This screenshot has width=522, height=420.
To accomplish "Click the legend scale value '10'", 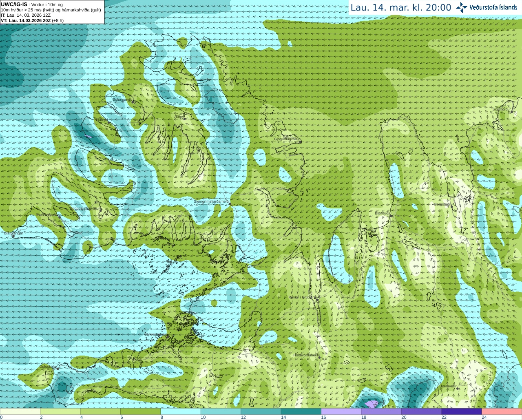I will pos(203,417).
